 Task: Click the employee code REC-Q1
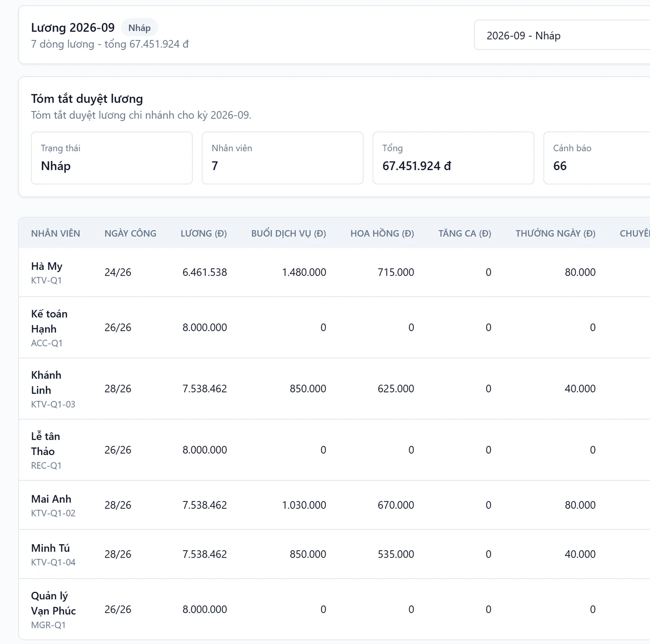(46, 466)
